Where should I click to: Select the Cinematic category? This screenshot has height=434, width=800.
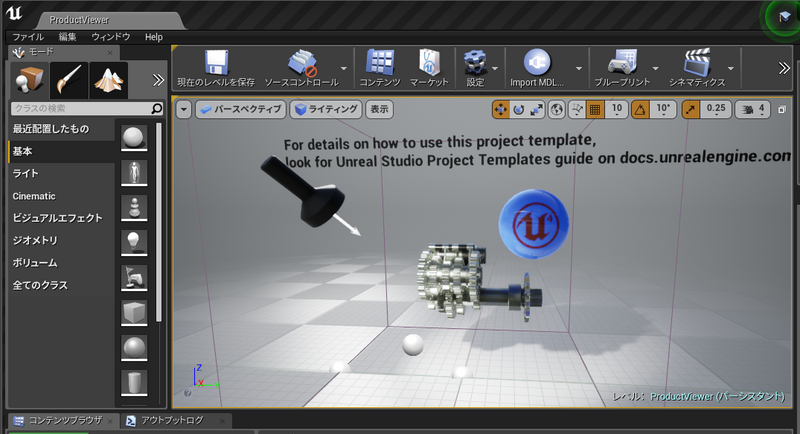[61, 196]
